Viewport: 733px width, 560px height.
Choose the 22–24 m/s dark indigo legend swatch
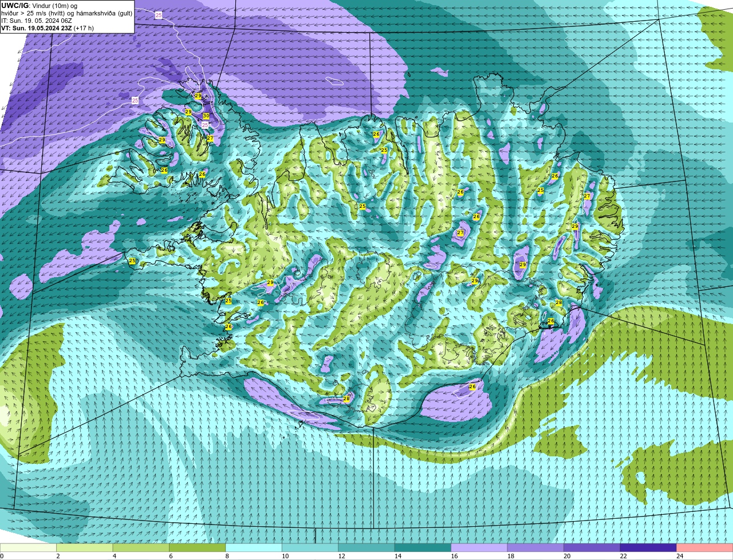(648, 548)
